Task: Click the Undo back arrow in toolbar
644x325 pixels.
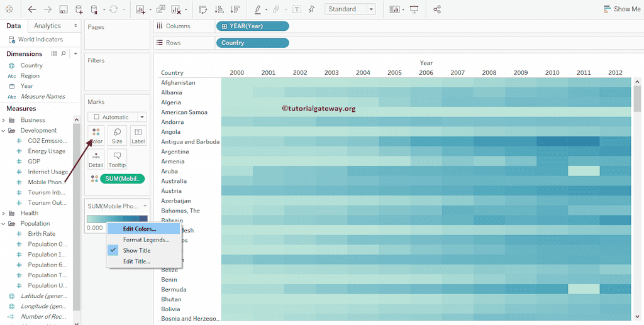Action: coord(32,9)
